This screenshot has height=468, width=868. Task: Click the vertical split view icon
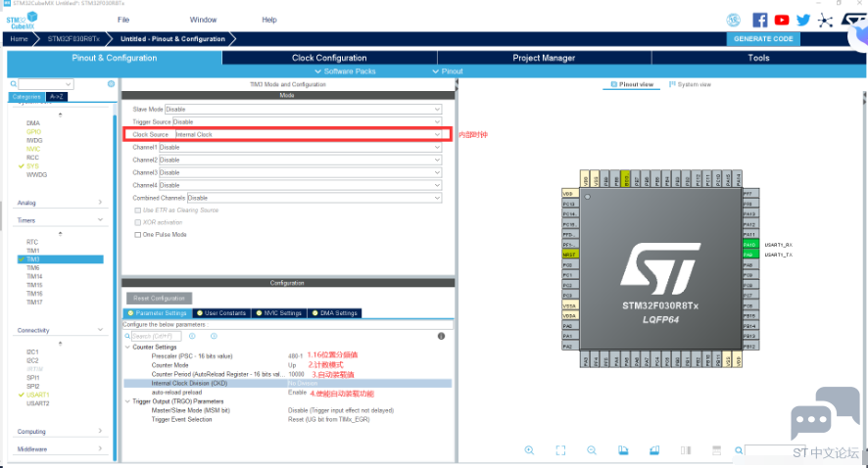point(686,450)
